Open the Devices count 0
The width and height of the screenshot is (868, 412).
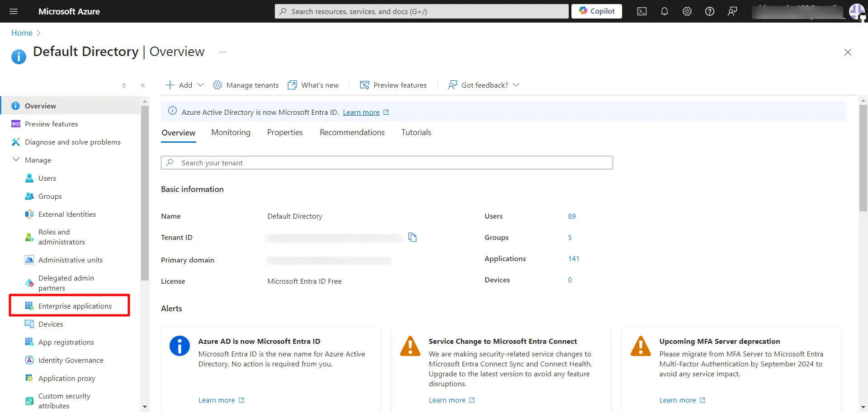pos(570,280)
